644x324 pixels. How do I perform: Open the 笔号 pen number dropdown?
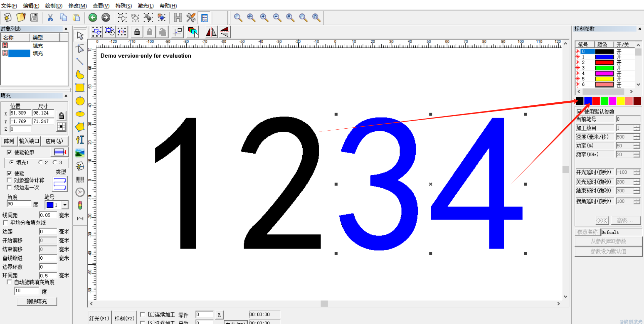(65, 205)
